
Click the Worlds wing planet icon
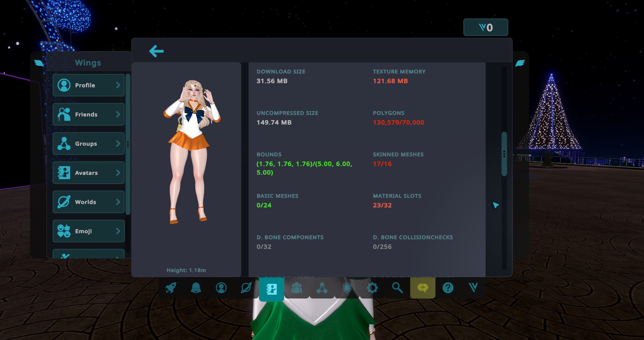(64, 202)
